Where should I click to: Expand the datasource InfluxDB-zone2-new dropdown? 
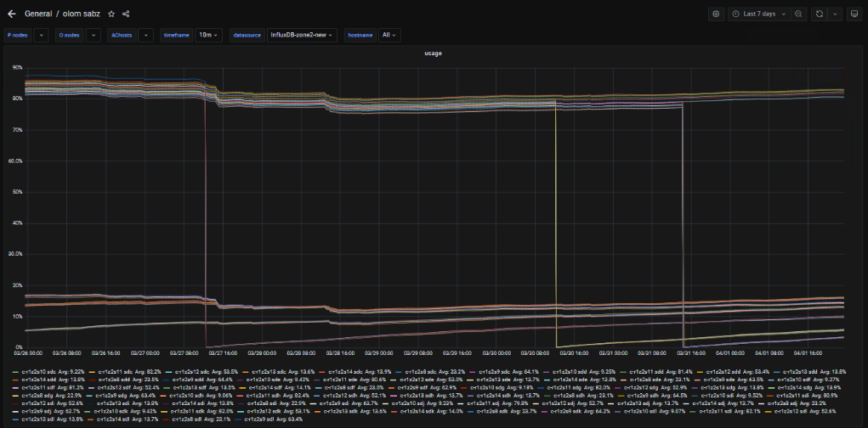[x=302, y=35]
